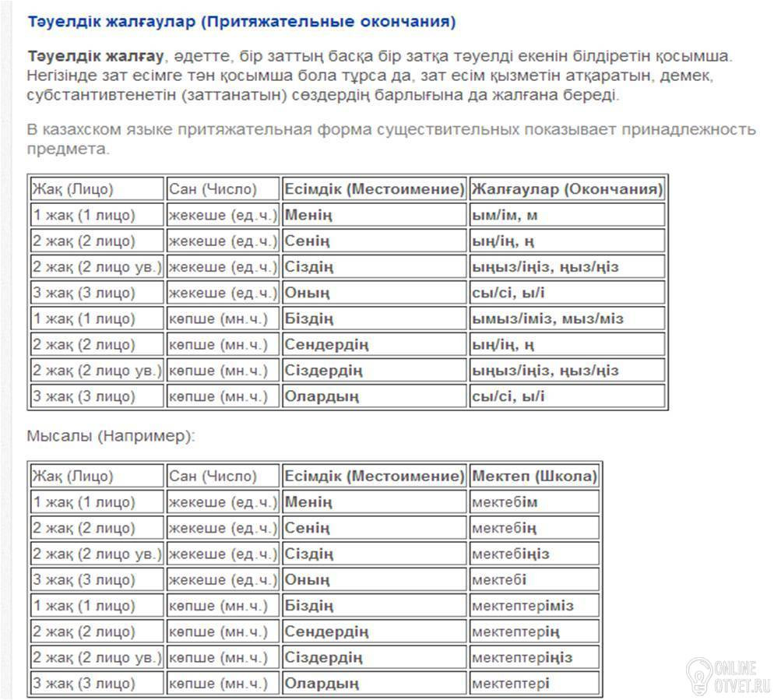The image size is (774, 700).
Task: Select the мектептеріміз example cell
Action: pos(534,606)
